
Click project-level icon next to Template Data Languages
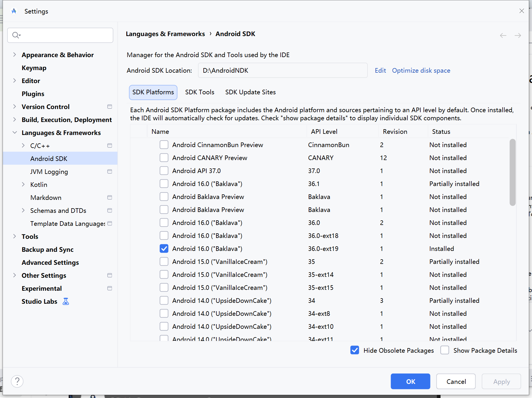pyautogui.click(x=110, y=224)
